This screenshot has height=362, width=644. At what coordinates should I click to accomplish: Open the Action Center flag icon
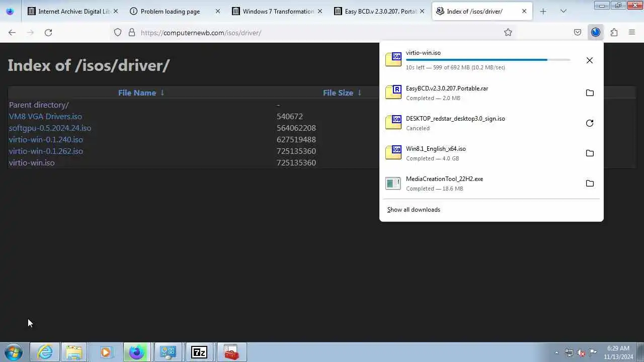coord(593,352)
